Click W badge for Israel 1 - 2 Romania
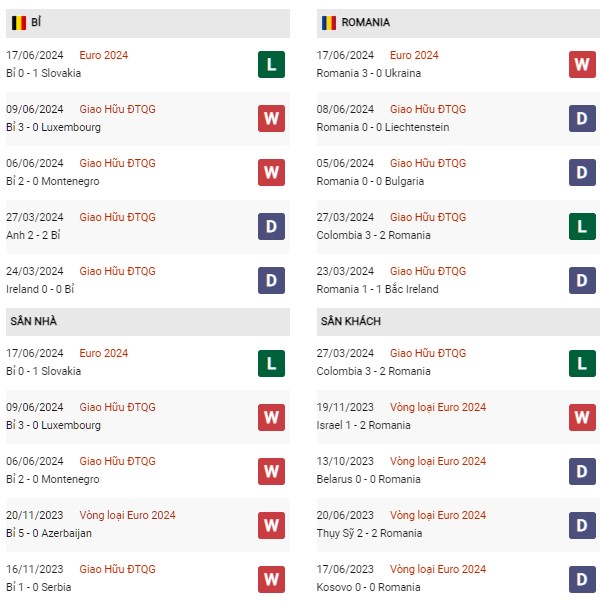Image resolution: width=601 pixels, height=601 pixels. 582,416
